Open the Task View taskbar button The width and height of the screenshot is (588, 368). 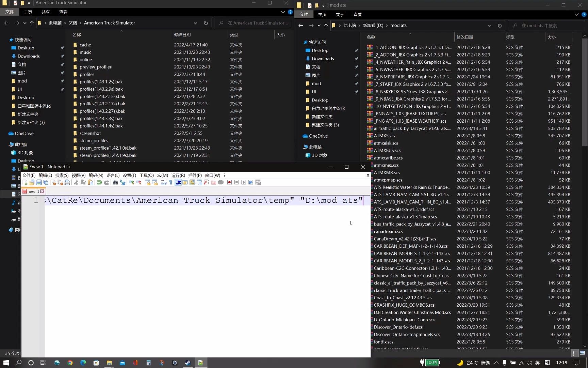[43, 363]
